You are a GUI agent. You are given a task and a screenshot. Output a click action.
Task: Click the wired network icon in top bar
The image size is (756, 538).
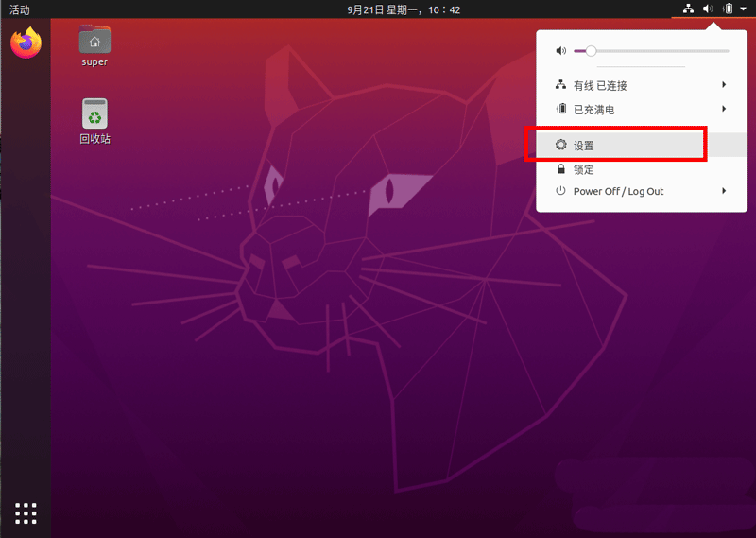click(x=689, y=9)
